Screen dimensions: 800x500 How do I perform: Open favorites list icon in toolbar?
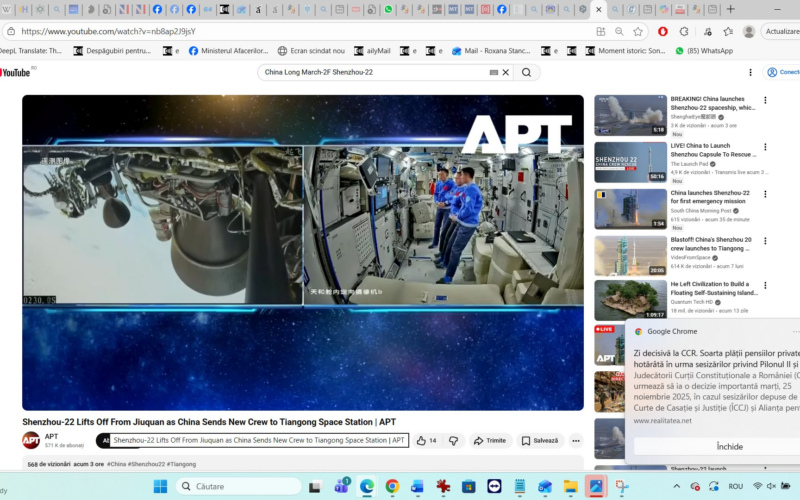728,32
